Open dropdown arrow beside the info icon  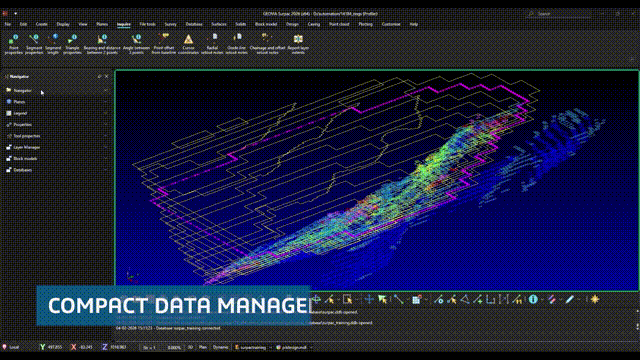click(x=542, y=300)
